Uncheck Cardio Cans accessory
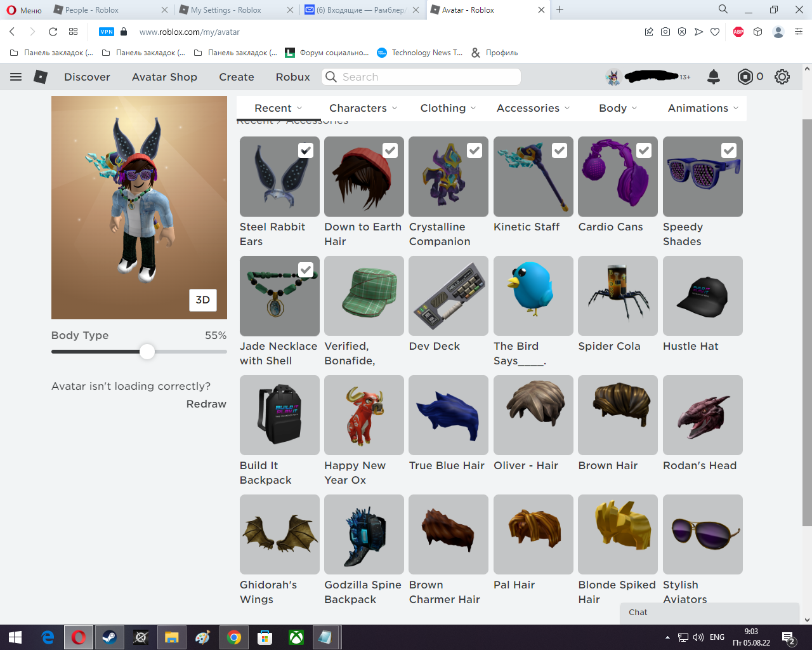 644,150
